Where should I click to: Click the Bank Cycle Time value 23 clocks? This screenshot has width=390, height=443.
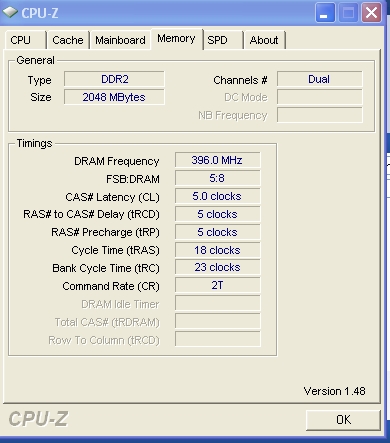click(218, 268)
